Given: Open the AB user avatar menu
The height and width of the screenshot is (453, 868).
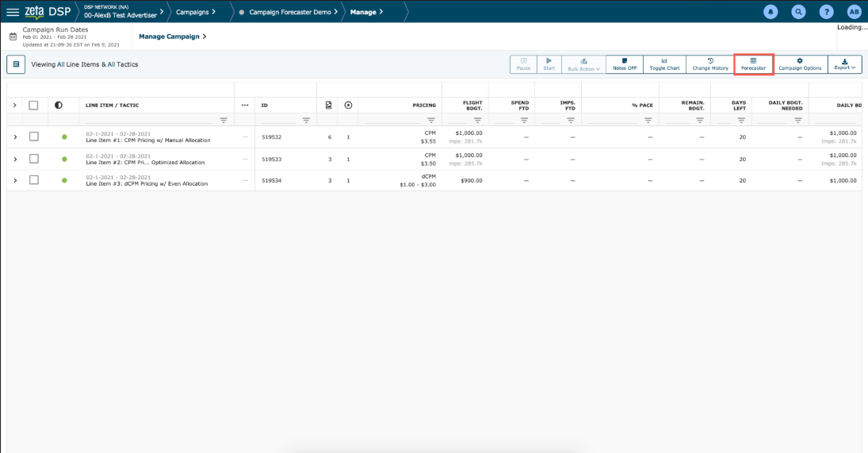Looking at the screenshot, I should coord(854,12).
